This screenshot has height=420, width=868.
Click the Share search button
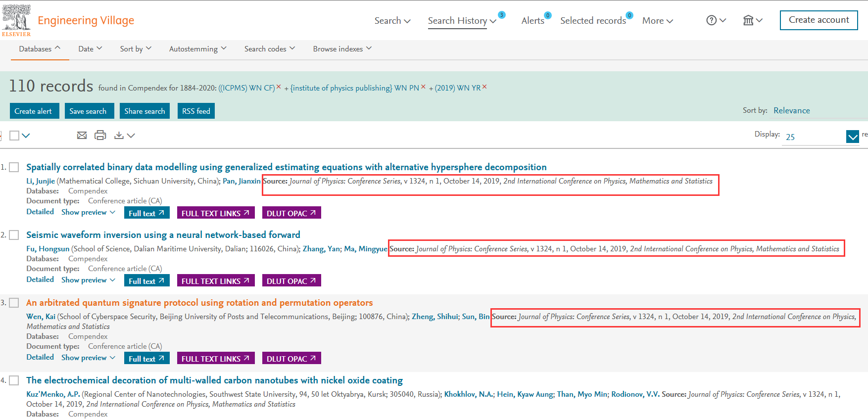(145, 111)
